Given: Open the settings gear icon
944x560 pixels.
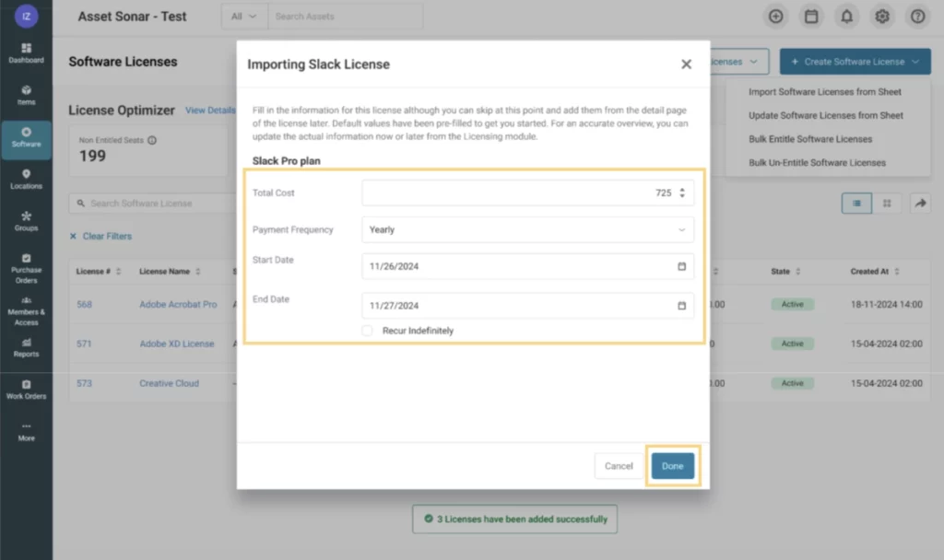Looking at the screenshot, I should 882,17.
